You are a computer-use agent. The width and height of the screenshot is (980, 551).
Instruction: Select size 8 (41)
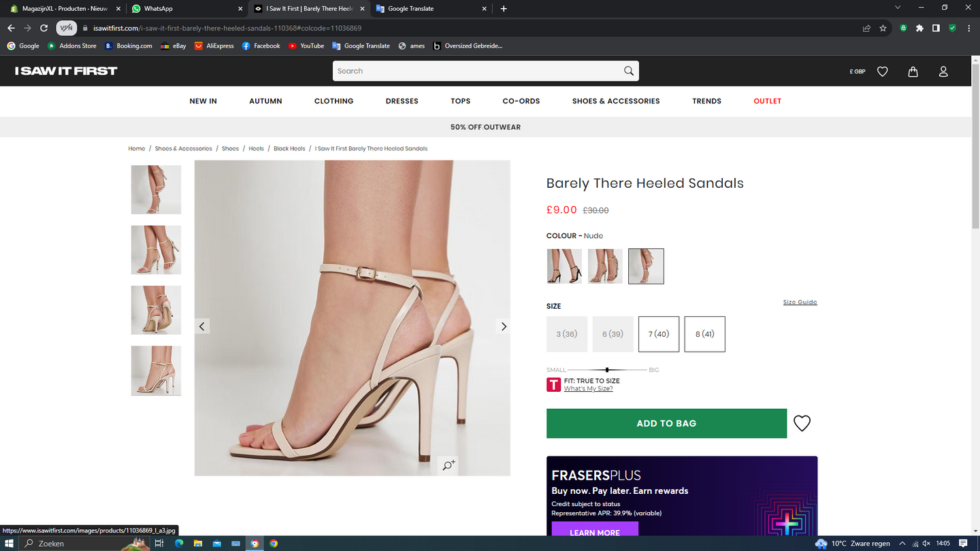(704, 334)
